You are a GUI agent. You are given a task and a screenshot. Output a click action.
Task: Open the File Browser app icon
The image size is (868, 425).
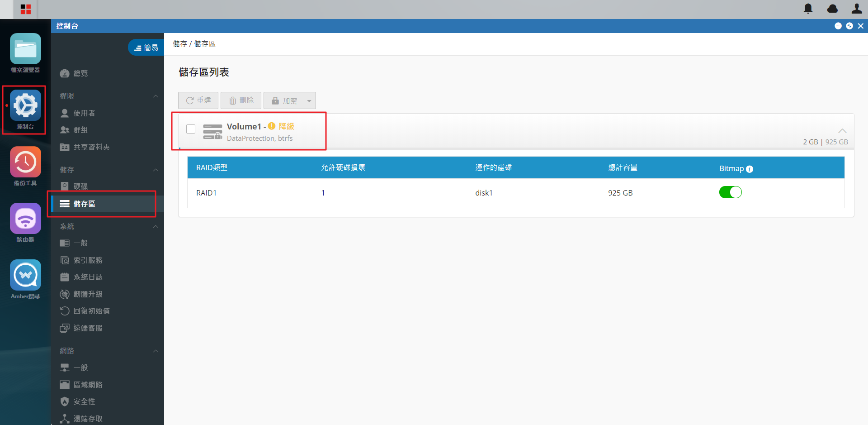point(25,49)
